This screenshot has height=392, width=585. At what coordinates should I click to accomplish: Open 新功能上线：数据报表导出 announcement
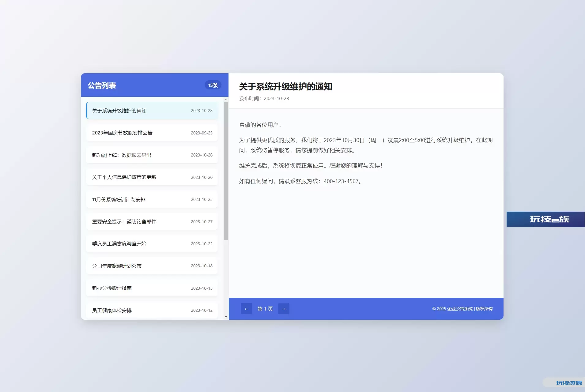point(152,155)
